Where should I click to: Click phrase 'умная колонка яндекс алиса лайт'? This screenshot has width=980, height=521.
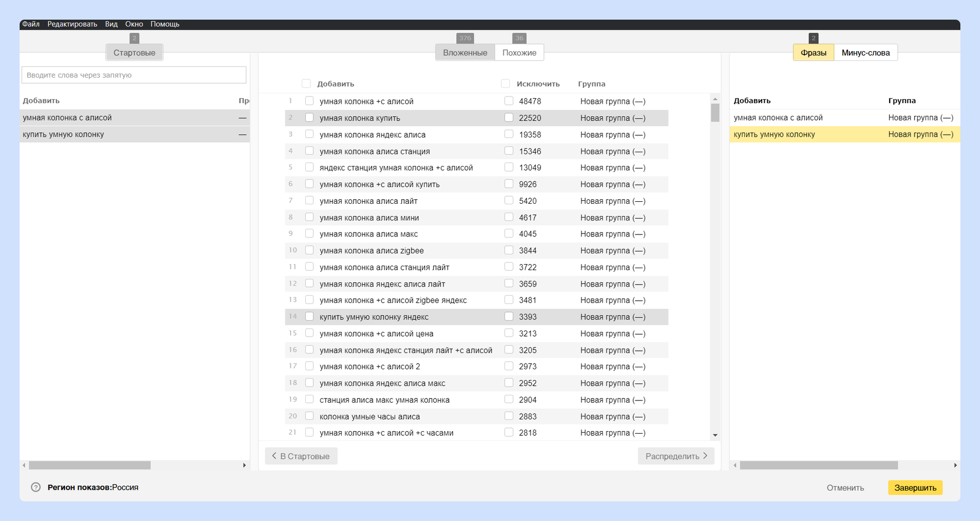382,284
